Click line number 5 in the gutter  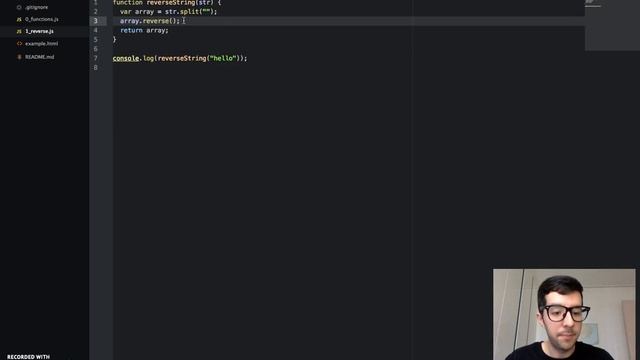[x=96, y=40]
